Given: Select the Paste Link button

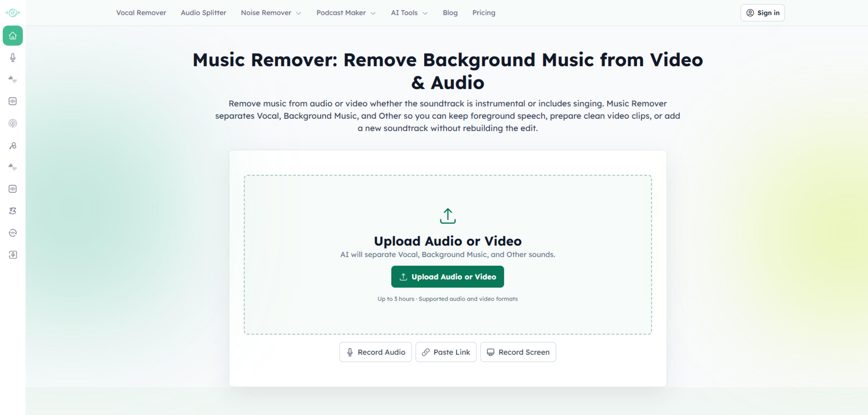Looking at the screenshot, I should [x=446, y=352].
